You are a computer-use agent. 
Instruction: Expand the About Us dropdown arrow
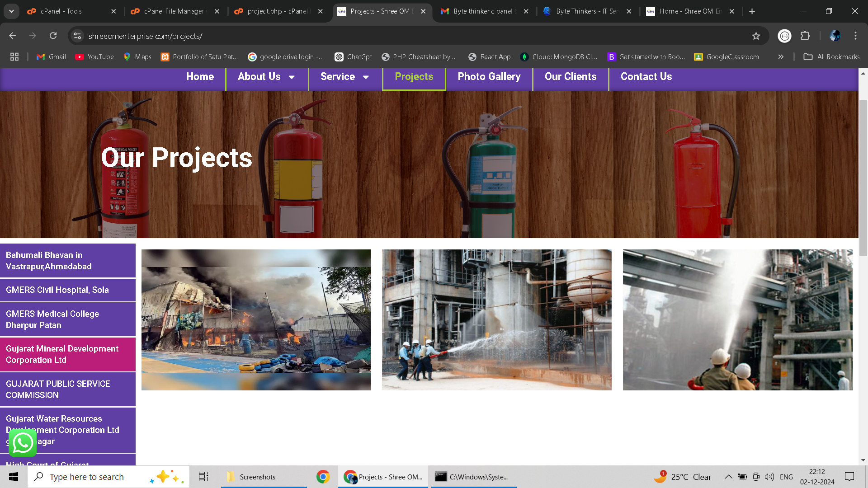pos(292,77)
